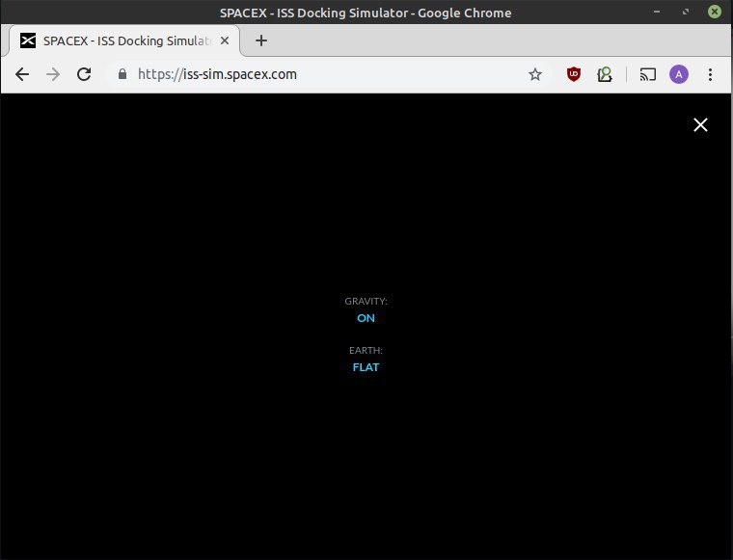Close the Chrome window with green X
This screenshot has width=733, height=560.
(714, 12)
